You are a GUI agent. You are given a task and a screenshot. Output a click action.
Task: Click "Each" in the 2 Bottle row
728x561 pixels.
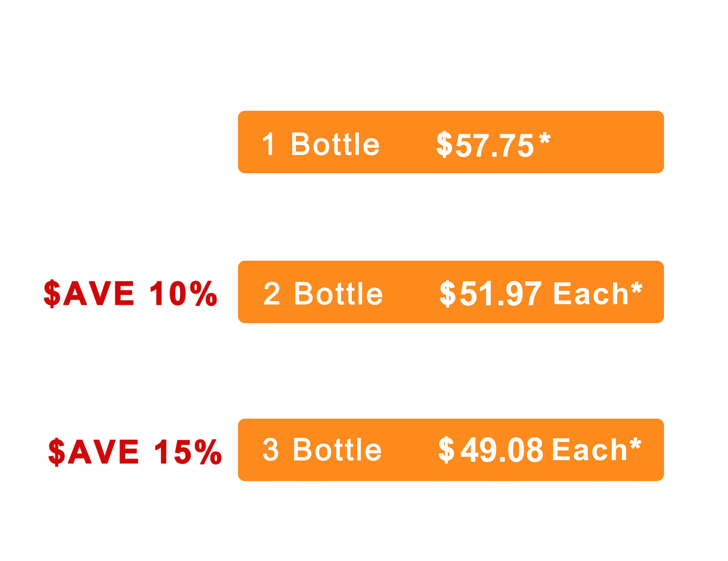click(591, 294)
